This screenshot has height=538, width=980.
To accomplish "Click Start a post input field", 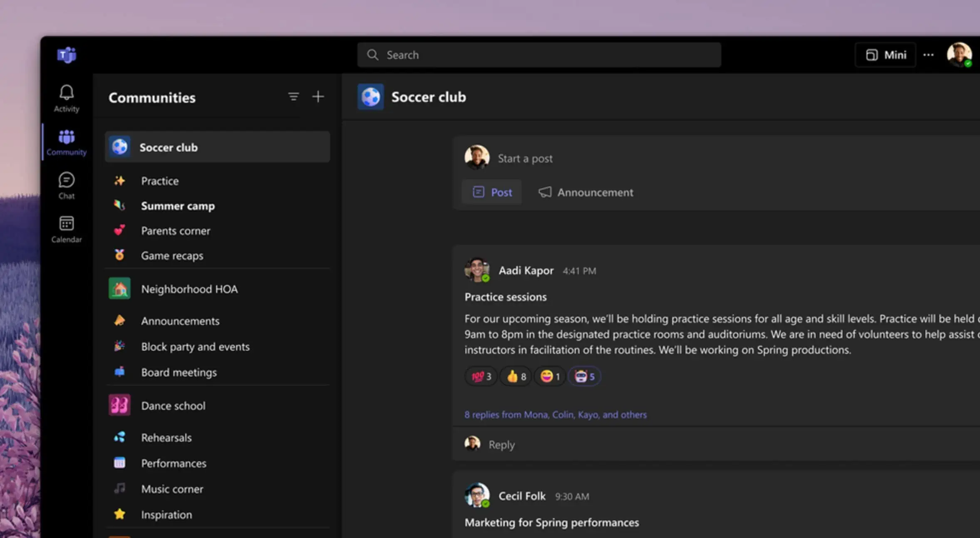I will tap(526, 158).
